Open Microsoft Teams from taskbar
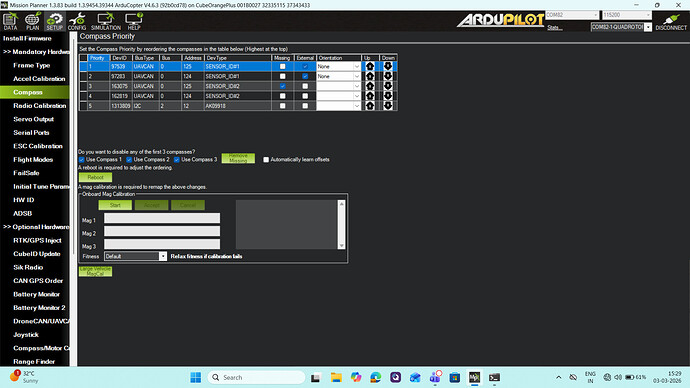690x388 pixels. click(435, 377)
